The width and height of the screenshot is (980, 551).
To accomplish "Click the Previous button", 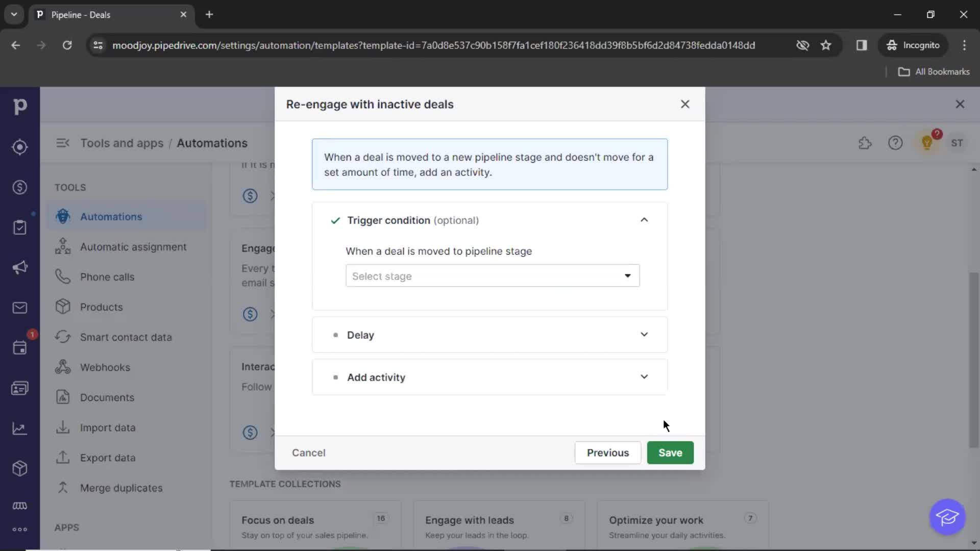I will click(608, 453).
